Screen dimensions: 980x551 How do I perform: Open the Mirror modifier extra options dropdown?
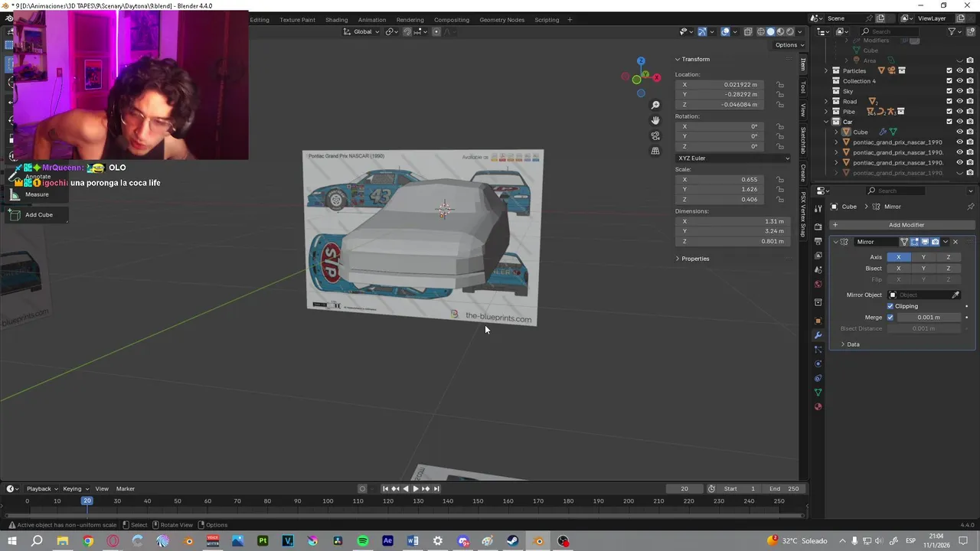pos(946,242)
